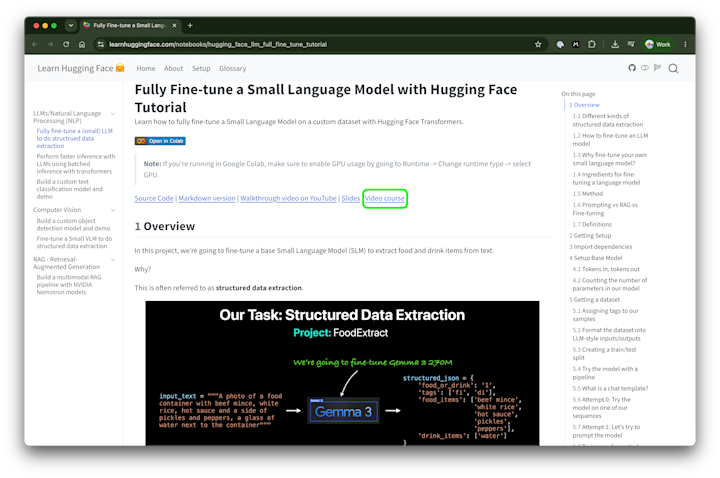Screen dimensions: 720x478
Task: Jump to 5.5 What is a chat template?
Action: 610,388
